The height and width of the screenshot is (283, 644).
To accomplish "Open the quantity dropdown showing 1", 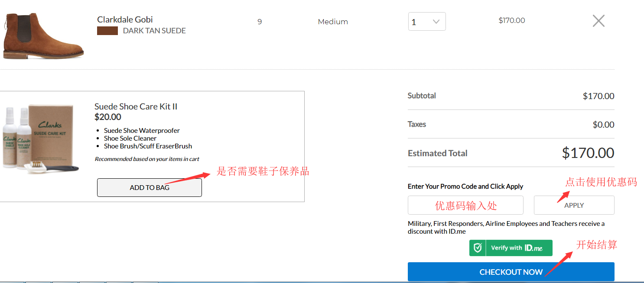I will (427, 22).
